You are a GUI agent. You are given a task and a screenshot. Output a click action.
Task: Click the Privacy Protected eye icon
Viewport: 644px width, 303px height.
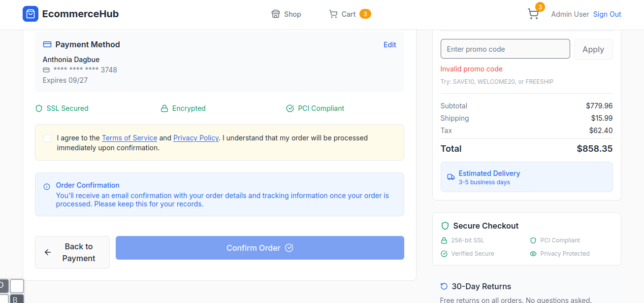(533, 254)
